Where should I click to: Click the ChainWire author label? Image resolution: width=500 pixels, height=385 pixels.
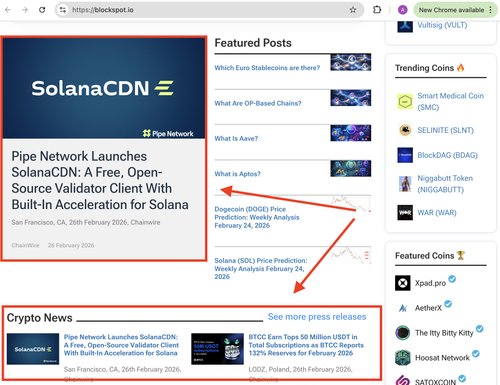[25, 245]
